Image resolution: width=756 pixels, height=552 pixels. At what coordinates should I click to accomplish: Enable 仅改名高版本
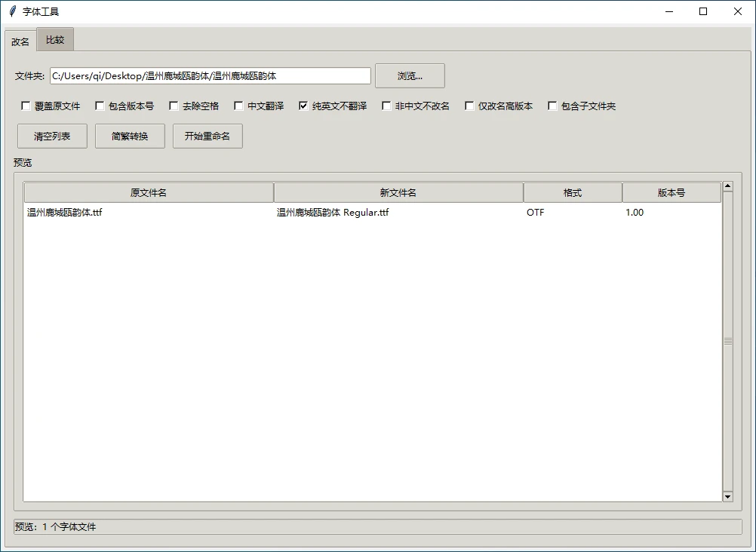469,106
